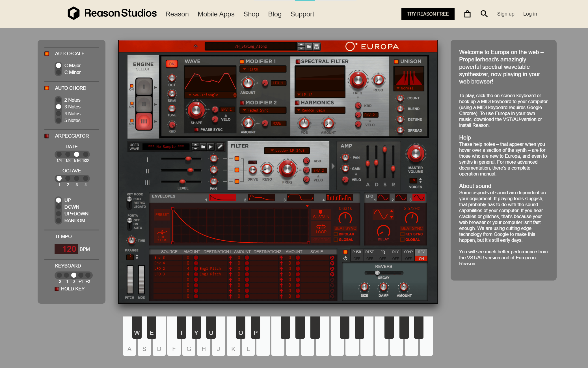Screen dimensions: 588x368
Task: Click the envelope Loop icon
Action: (321, 229)
